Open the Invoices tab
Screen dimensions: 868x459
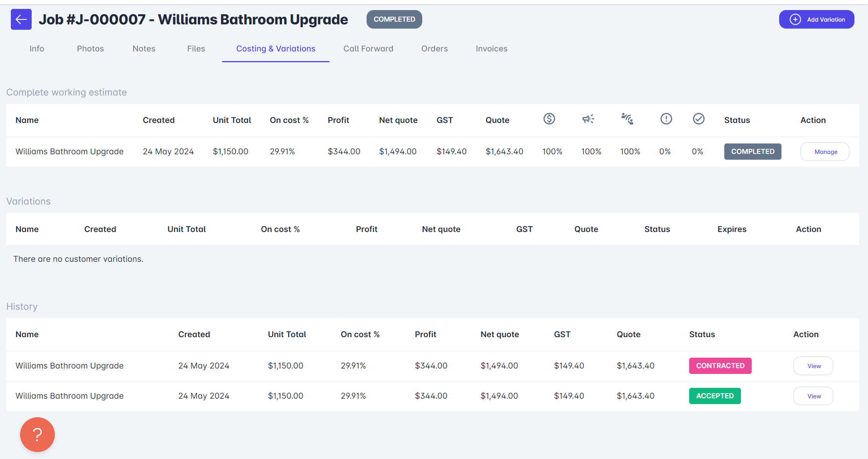(491, 49)
